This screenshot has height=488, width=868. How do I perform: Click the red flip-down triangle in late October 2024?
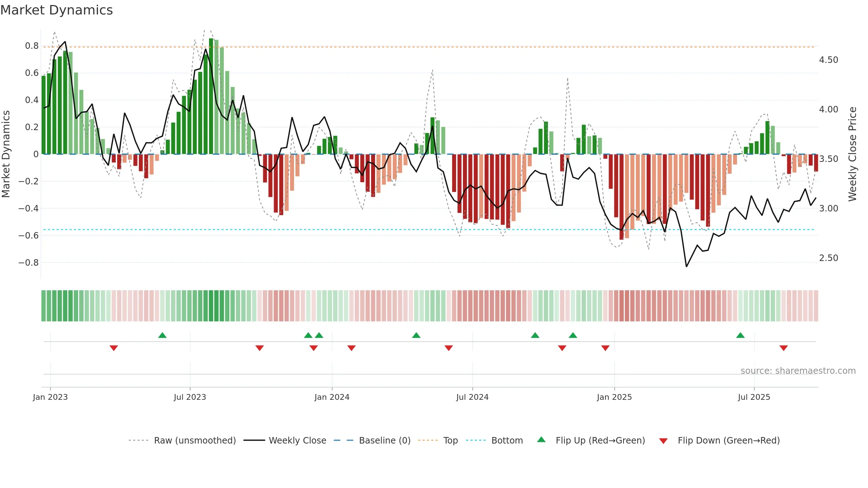562,348
